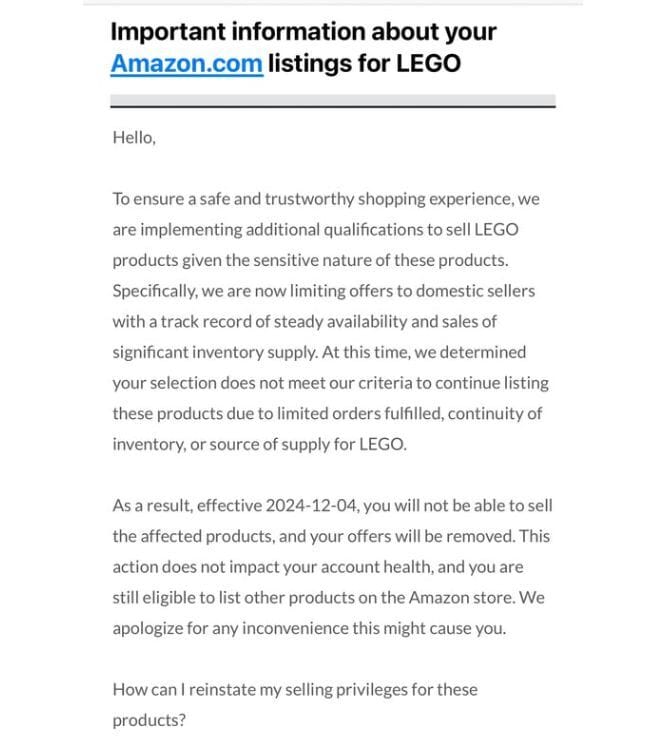The height and width of the screenshot is (738, 668).
Task: Click the line 'your selection does not meet'
Action: (x=330, y=383)
